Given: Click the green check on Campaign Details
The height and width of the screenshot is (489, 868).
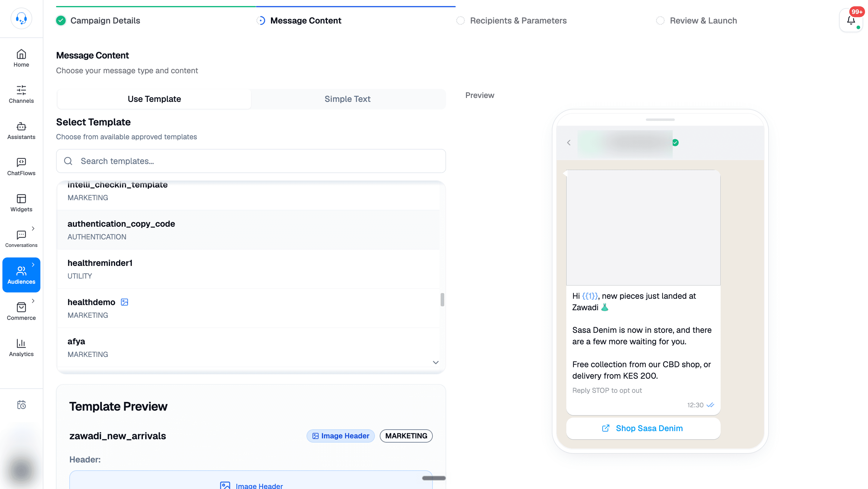Looking at the screenshot, I should click(x=61, y=21).
